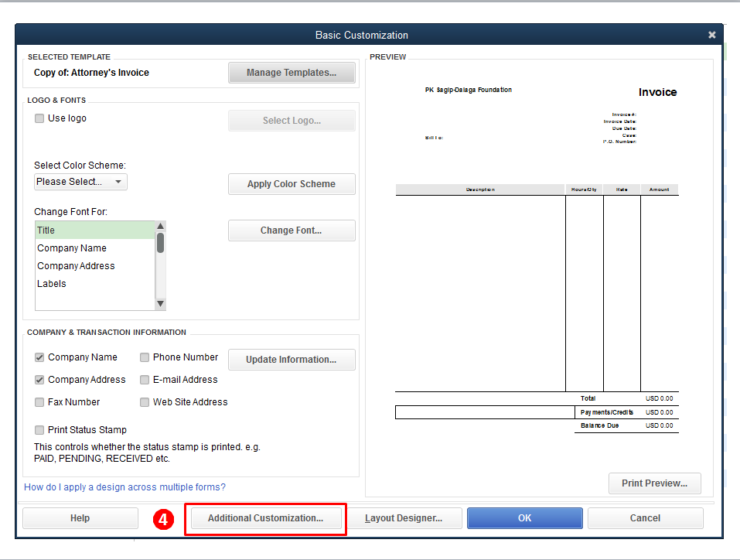Select Title in the font list
The height and width of the screenshot is (560, 740).
point(95,230)
